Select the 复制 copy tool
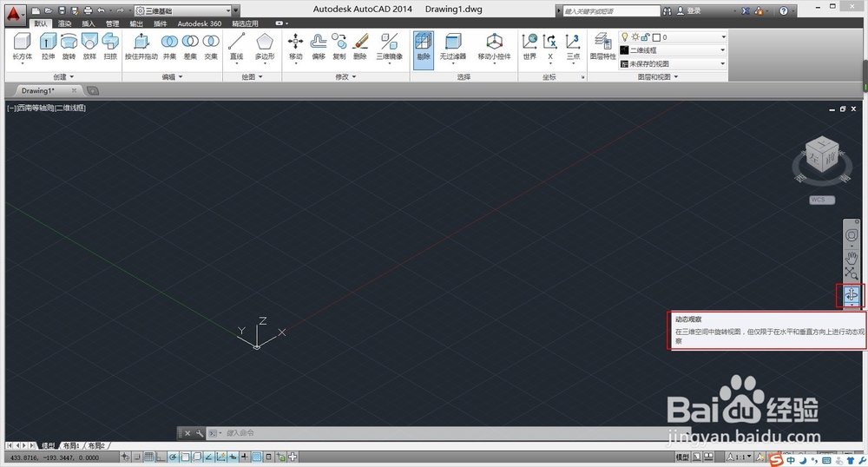The width and height of the screenshot is (868, 467). [339, 47]
